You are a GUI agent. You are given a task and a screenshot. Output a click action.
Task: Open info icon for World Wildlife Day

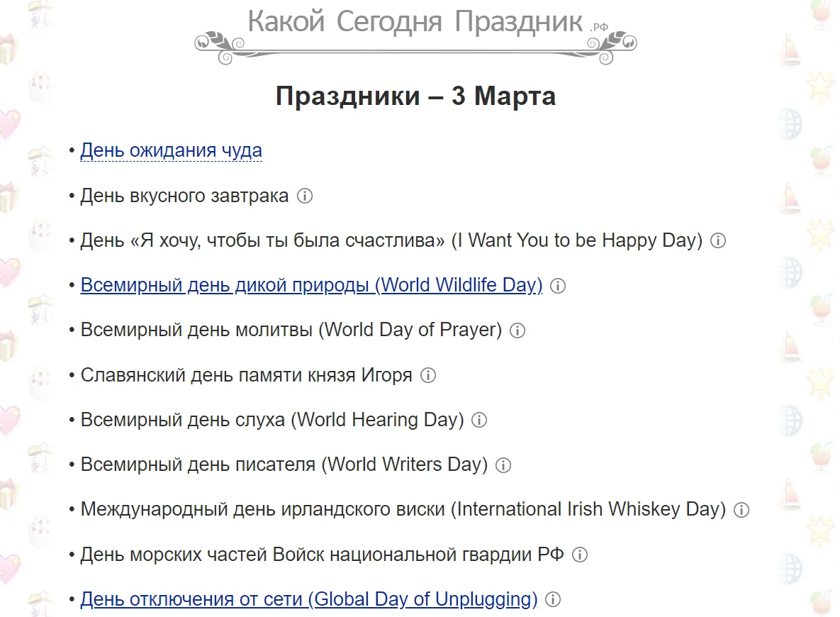point(558,287)
